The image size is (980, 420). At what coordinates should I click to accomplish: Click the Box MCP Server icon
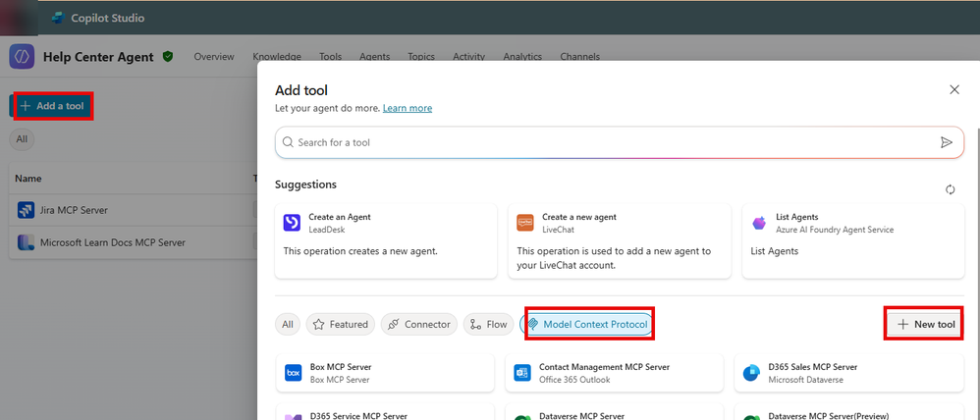pyautogui.click(x=294, y=373)
